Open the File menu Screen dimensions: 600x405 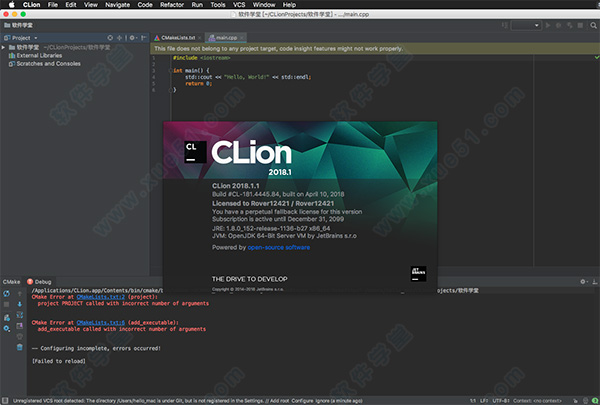pyautogui.click(x=53, y=5)
